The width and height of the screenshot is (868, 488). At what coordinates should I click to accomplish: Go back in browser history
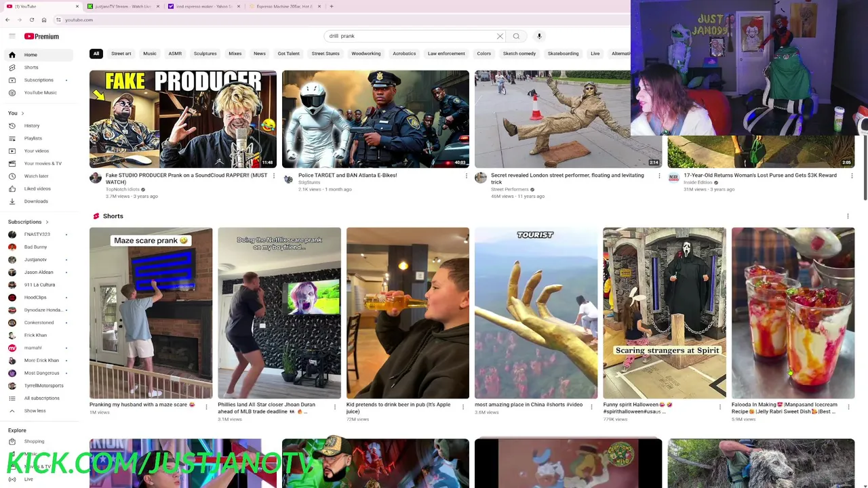pyautogui.click(x=7, y=20)
